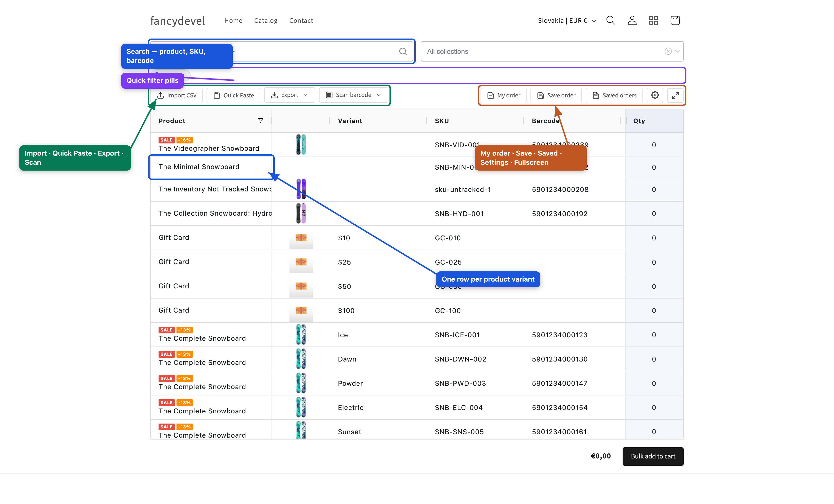Click SKU SNB-ELC-004
Image resolution: width=834 pixels, height=504 pixels.
(459, 408)
